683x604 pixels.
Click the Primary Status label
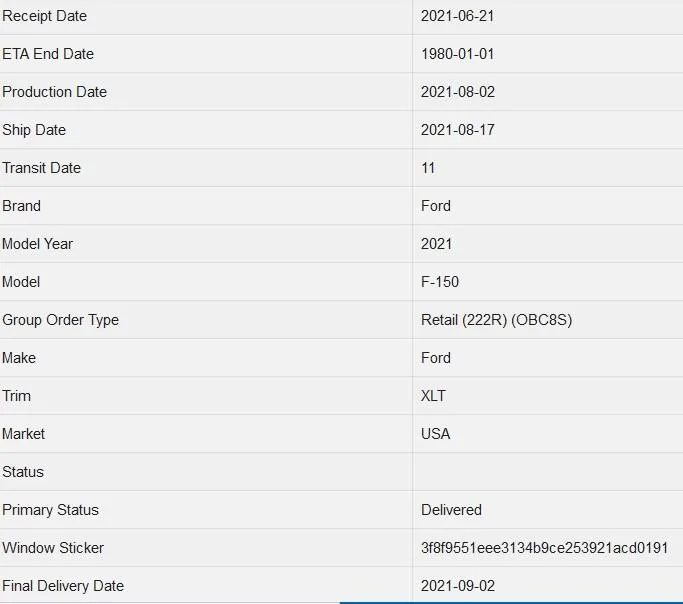point(51,510)
